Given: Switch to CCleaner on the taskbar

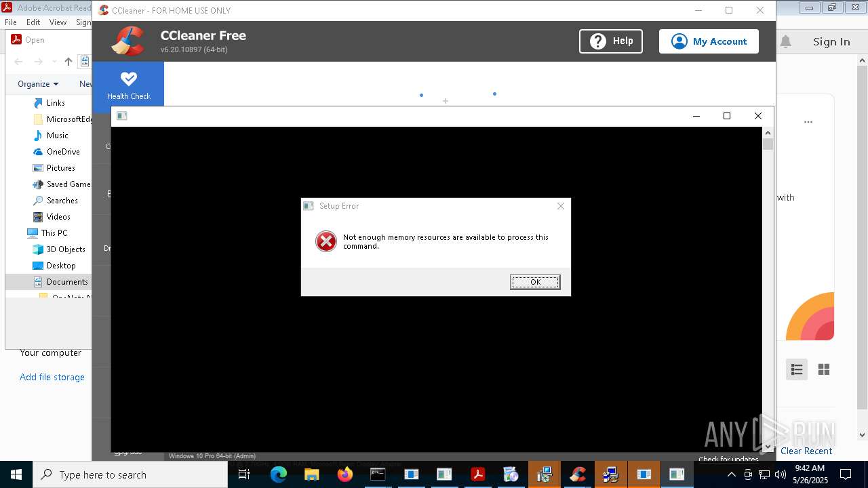Looking at the screenshot, I should tap(577, 474).
